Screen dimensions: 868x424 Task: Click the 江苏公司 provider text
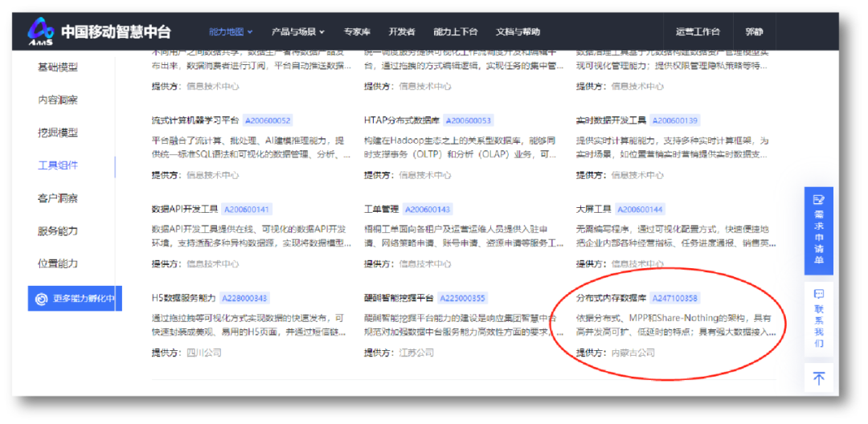tap(416, 353)
